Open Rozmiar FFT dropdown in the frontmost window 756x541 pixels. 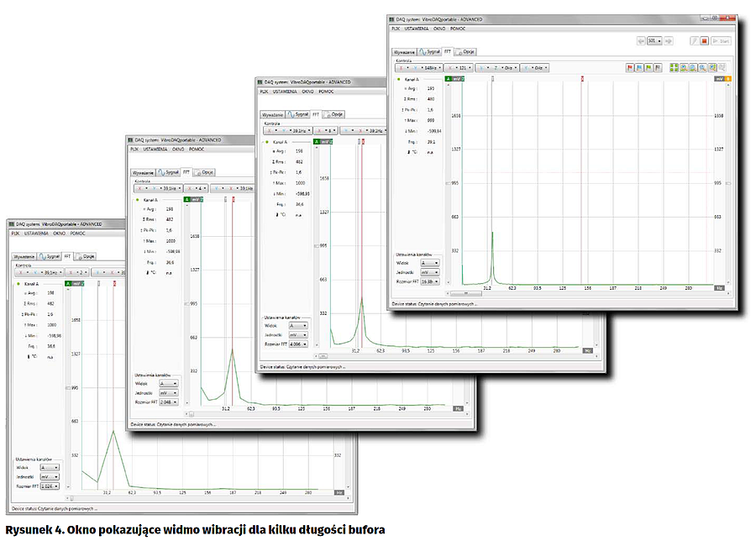point(430,282)
